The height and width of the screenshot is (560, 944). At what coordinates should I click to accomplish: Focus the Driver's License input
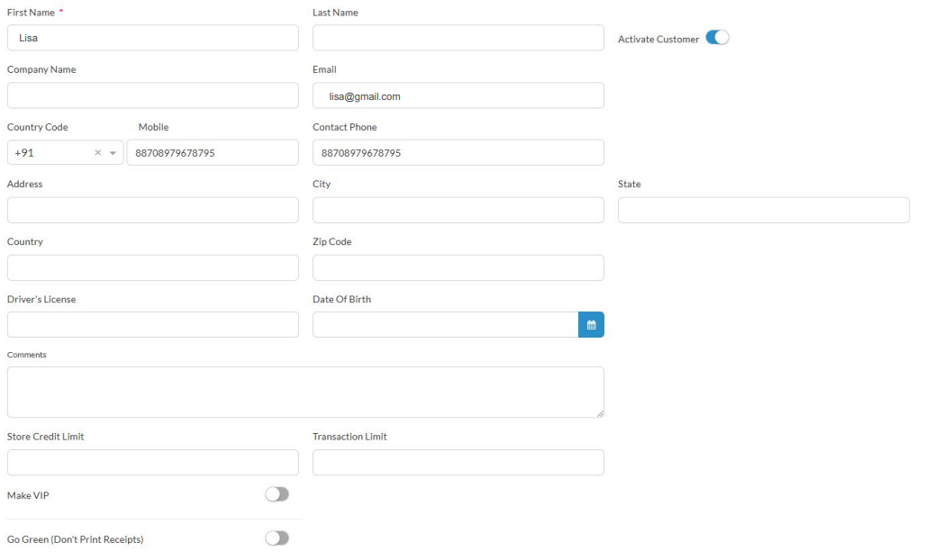(152, 325)
